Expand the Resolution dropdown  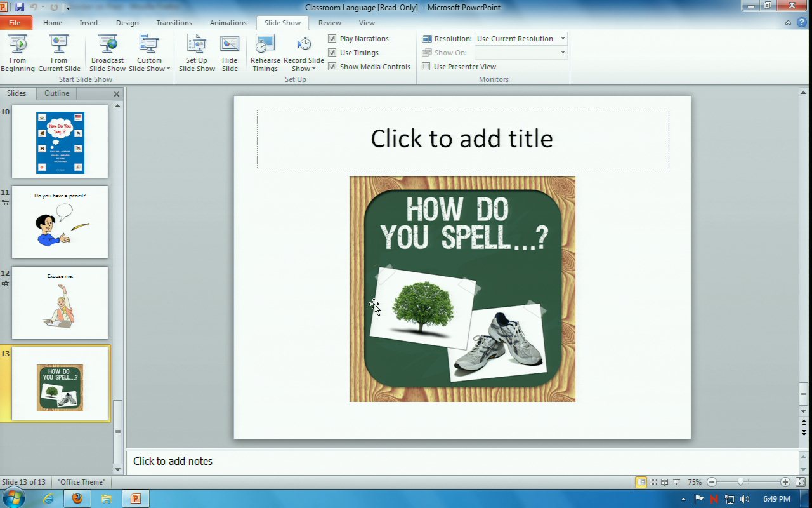click(562, 39)
